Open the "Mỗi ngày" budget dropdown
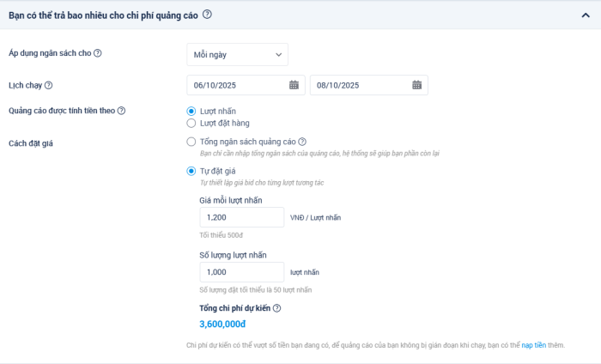 [x=237, y=55]
